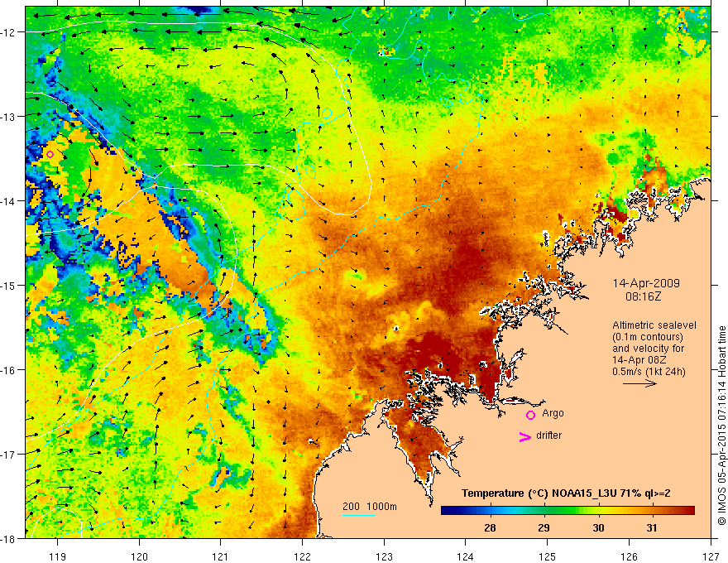This screenshot has height=563, width=728.
Task: Click the magenta drifter arrowhead legend symbol
Action: click(x=524, y=436)
